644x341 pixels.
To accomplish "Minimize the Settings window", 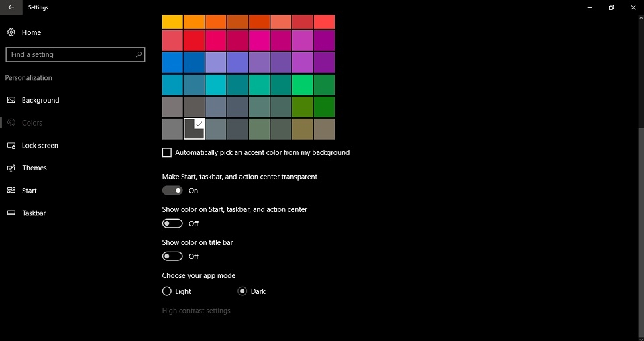I will 590,7.
